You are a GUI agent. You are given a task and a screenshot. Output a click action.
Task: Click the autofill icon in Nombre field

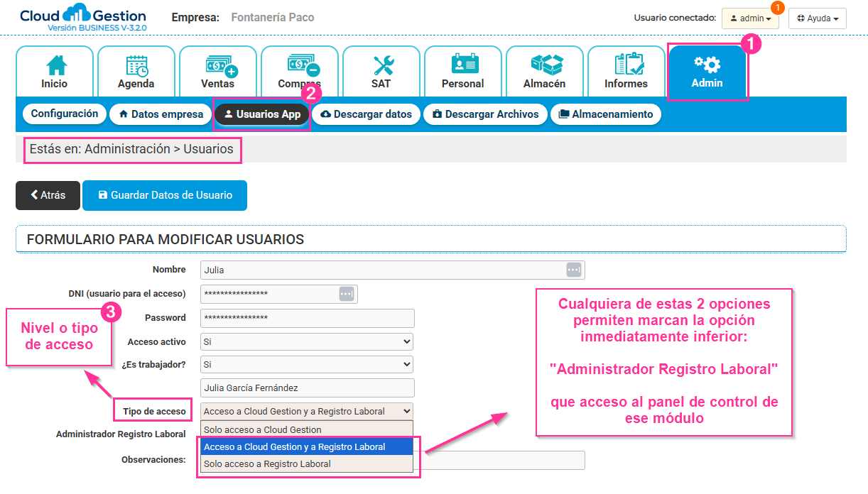tap(573, 270)
